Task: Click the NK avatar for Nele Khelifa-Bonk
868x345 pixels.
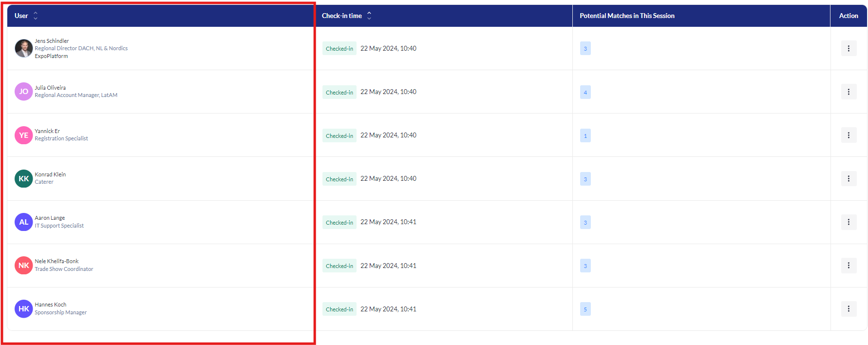Action: (x=23, y=265)
